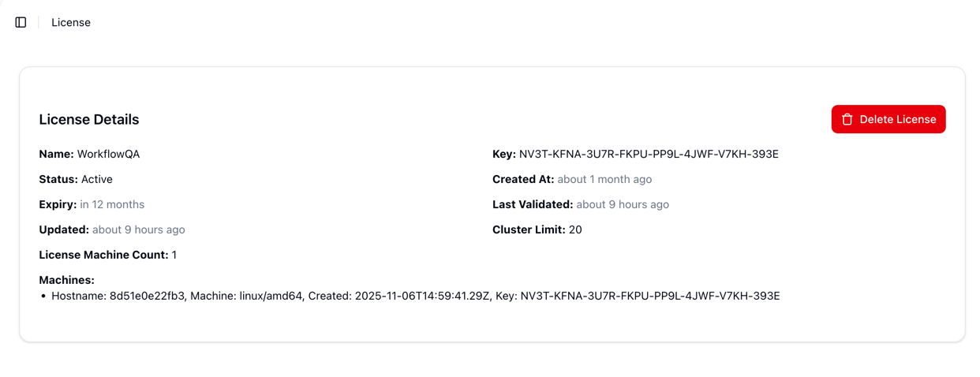The image size is (980, 377).
Task: Click the license key value beside Key
Action: [x=649, y=154]
